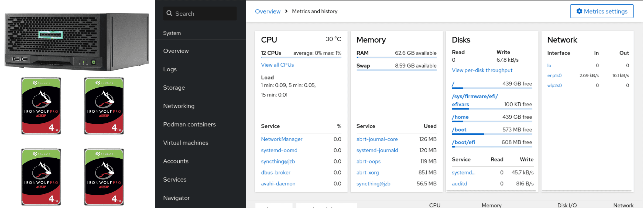Click the Overview breadcrumb link
Screen dimensions: 644x211
[268, 11]
